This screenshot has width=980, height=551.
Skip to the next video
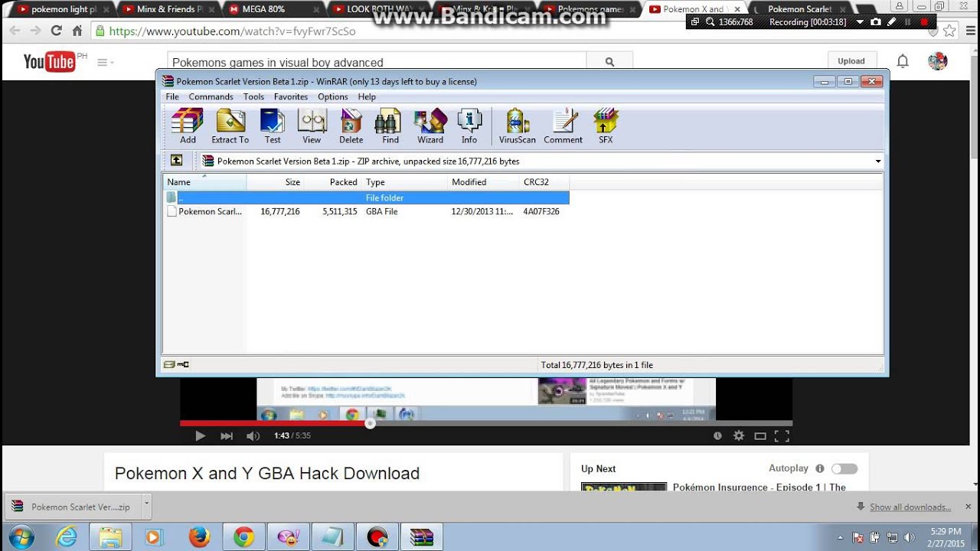[227, 435]
